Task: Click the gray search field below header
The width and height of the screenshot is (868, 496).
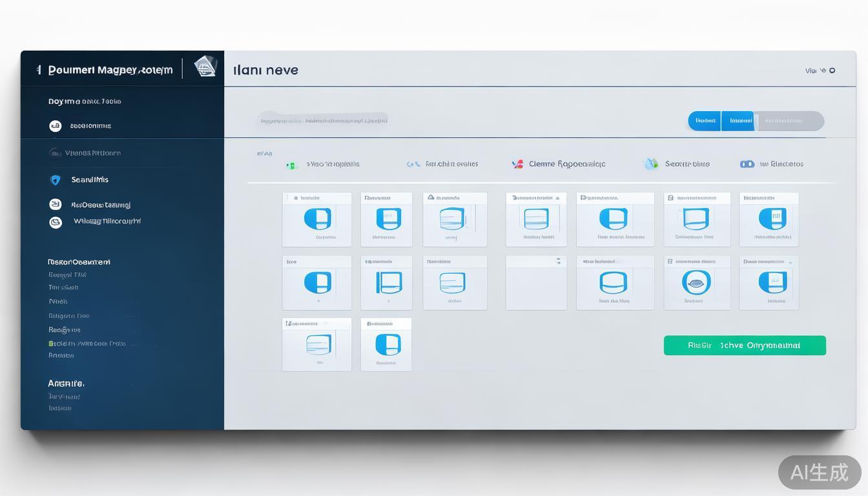Action: click(x=324, y=120)
